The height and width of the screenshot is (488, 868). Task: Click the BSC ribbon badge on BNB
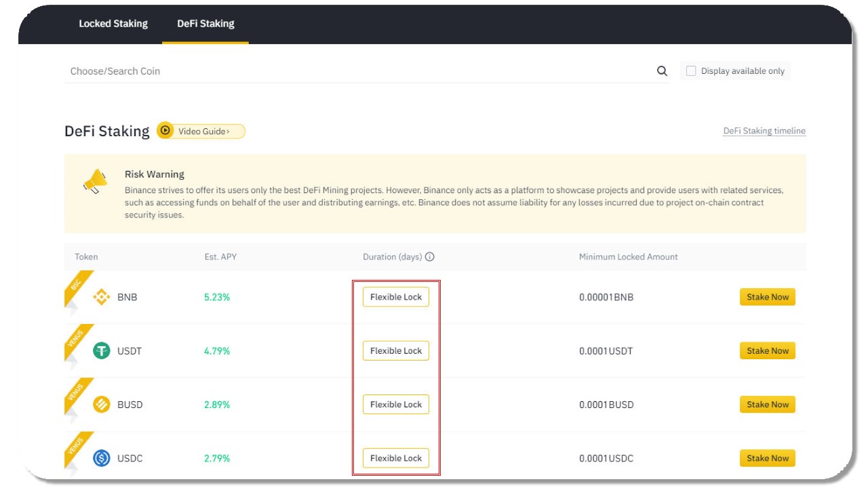77,287
